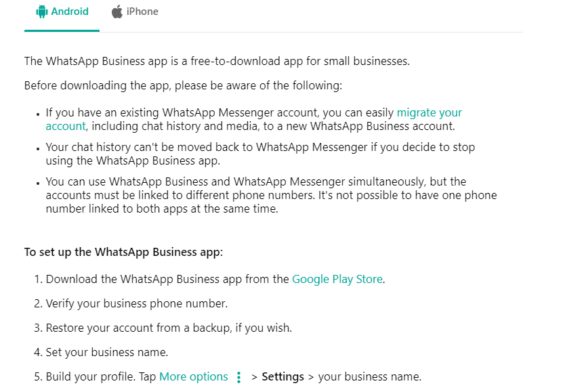The height and width of the screenshot is (392, 586).
Task: Switch to the iPhone tab
Action: (135, 12)
